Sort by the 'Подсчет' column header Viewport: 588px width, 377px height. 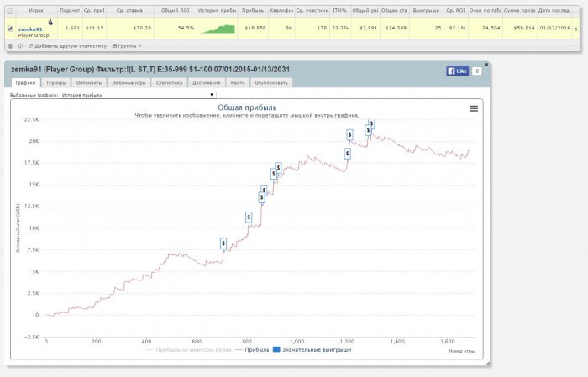(x=70, y=11)
